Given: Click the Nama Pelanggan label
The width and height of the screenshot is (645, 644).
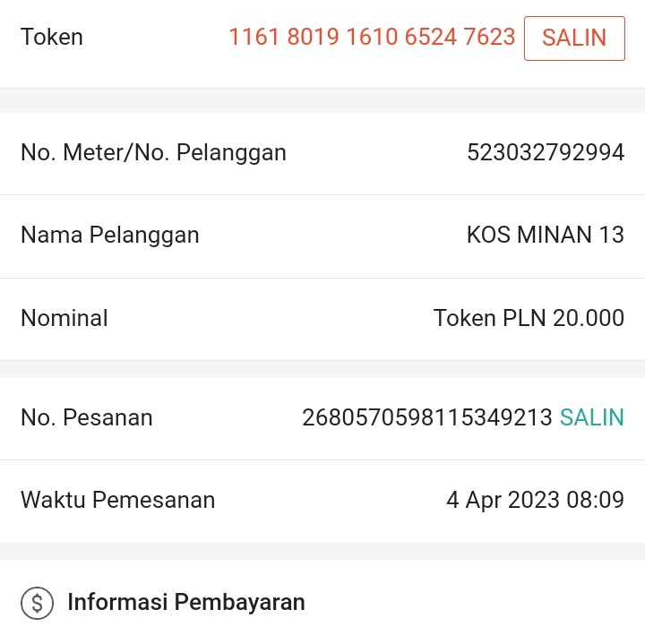Looking at the screenshot, I should [x=109, y=236].
